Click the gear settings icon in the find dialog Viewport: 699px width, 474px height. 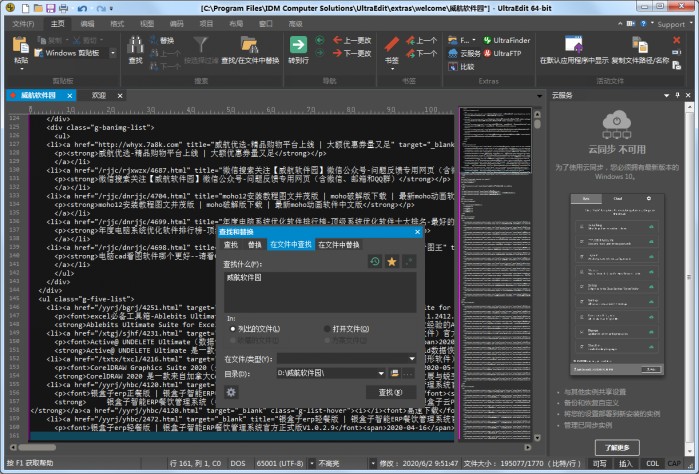tap(231, 392)
